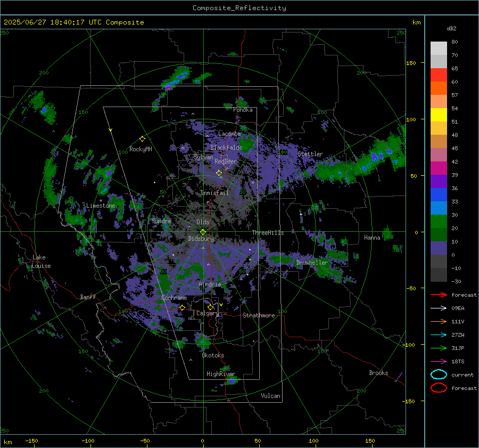Image resolution: width=479 pixels, height=448 pixels.
Task: Click the slate 10-0 dBZ color band
Action: coord(439,248)
